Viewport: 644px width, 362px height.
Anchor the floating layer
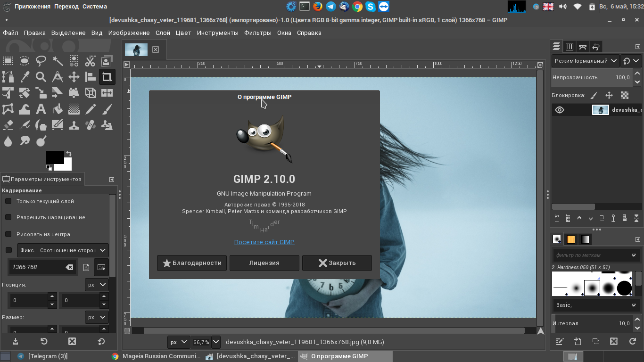(613, 218)
